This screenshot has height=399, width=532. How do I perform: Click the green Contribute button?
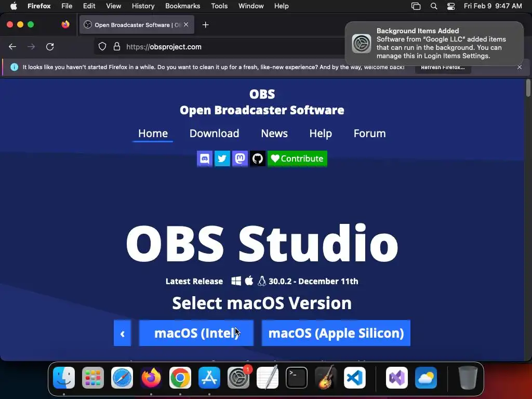tap(297, 158)
